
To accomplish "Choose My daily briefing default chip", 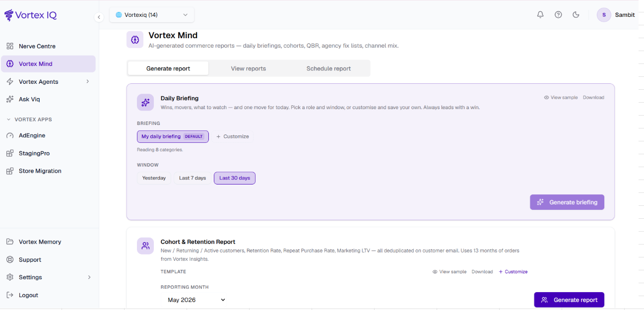I will [173, 136].
